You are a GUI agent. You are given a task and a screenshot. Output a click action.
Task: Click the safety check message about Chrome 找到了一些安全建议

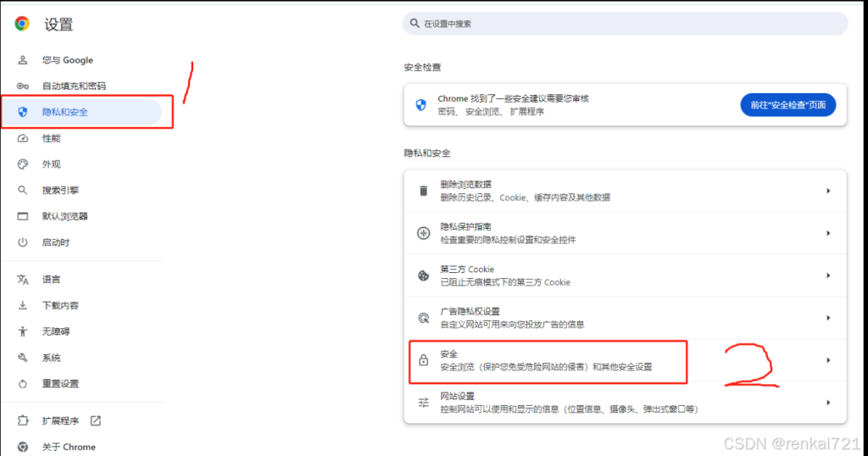click(513, 98)
